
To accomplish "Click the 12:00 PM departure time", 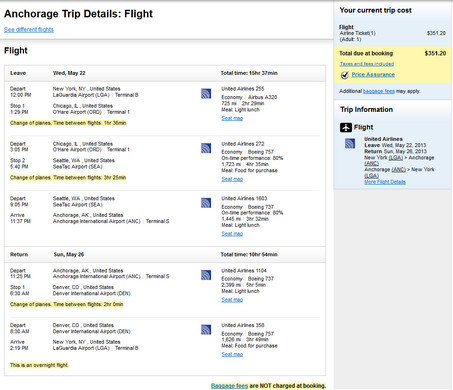I will point(20,95).
